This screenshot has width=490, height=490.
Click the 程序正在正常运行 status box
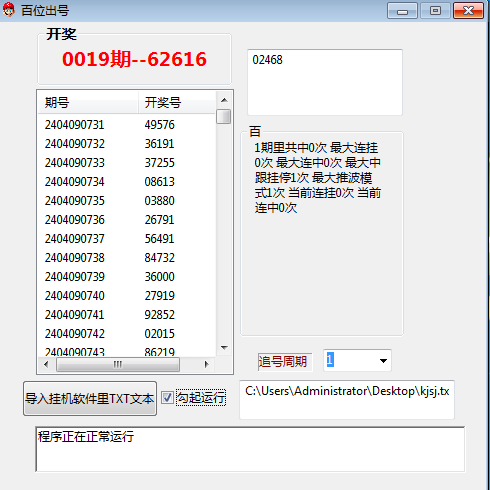point(250,449)
